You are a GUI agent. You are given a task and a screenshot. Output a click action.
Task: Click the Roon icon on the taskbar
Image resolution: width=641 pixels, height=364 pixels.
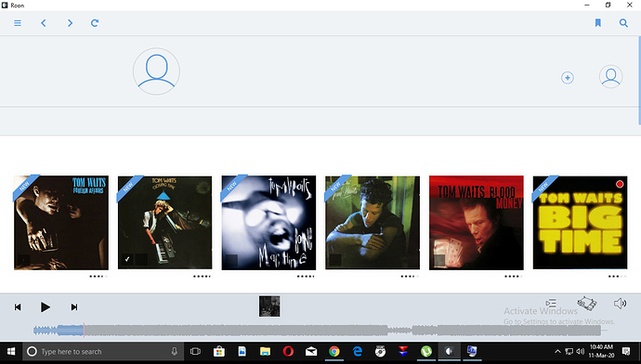tap(449, 351)
